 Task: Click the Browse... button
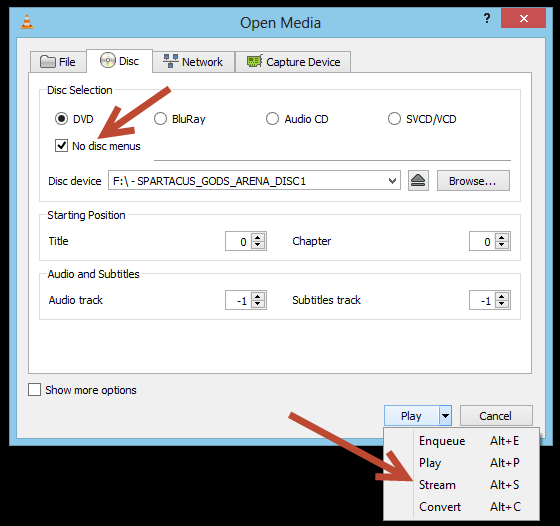click(473, 181)
